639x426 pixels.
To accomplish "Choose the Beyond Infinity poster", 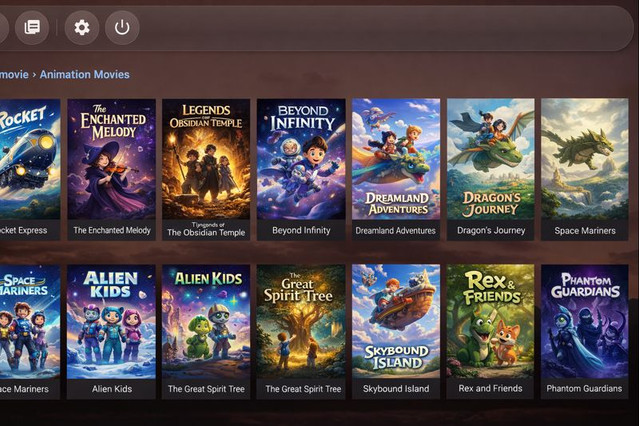I will pyautogui.click(x=301, y=159).
